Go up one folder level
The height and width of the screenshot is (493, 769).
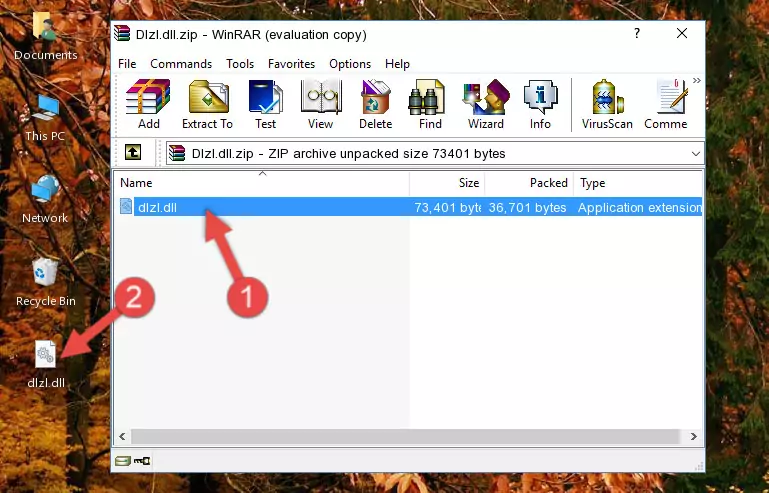coord(133,153)
